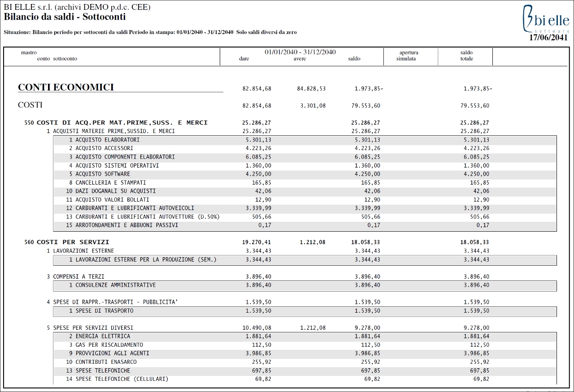Click the 'GAS PER RISCALDAMENTO' row label
This screenshot has width=574, height=392.
point(109,345)
